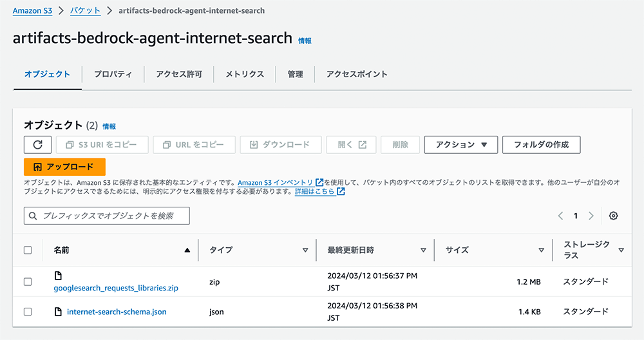Open the アクセス許可 tab
This screenshot has width=644, height=340.
[x=179, y=74]
